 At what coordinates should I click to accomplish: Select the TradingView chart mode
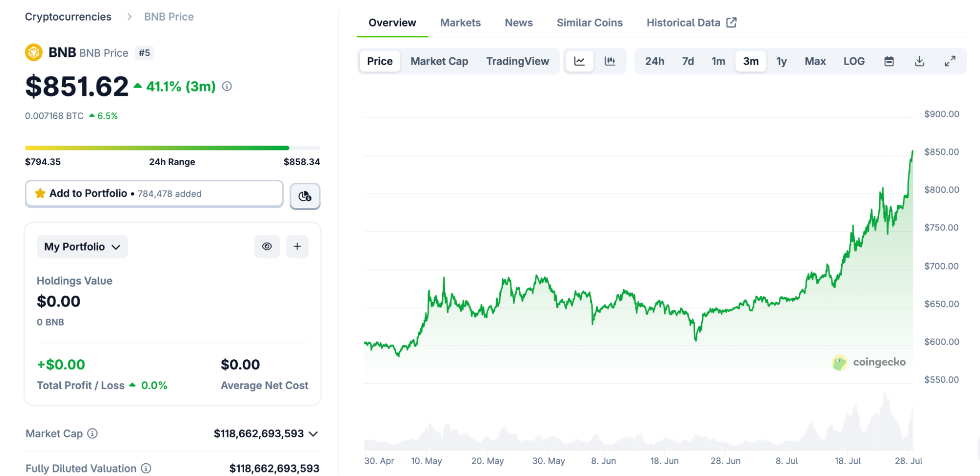click(x=518, y=61)
